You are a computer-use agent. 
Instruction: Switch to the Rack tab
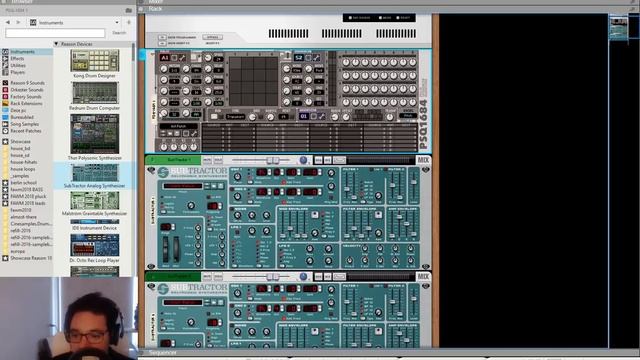pos(155,9)
